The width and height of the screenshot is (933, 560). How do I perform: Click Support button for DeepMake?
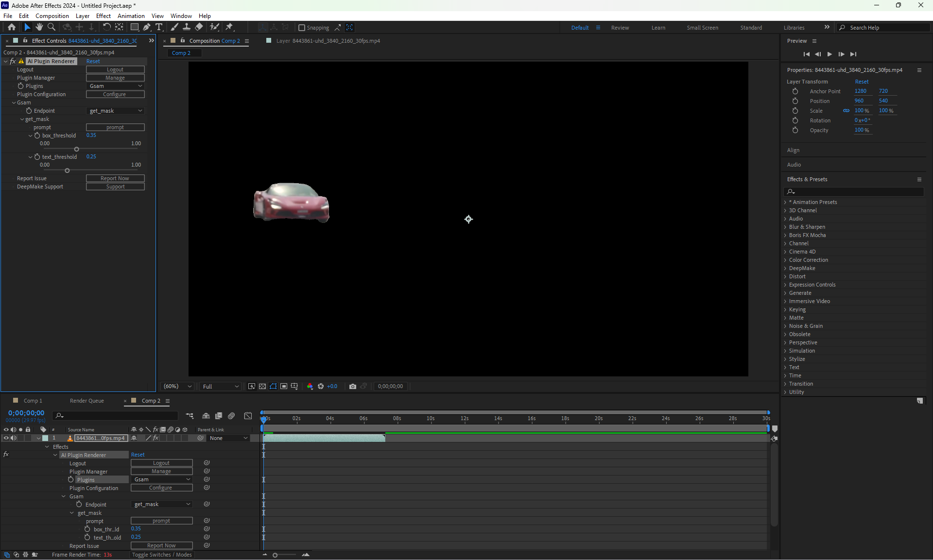pyautogui.click(x=115, y=187)
